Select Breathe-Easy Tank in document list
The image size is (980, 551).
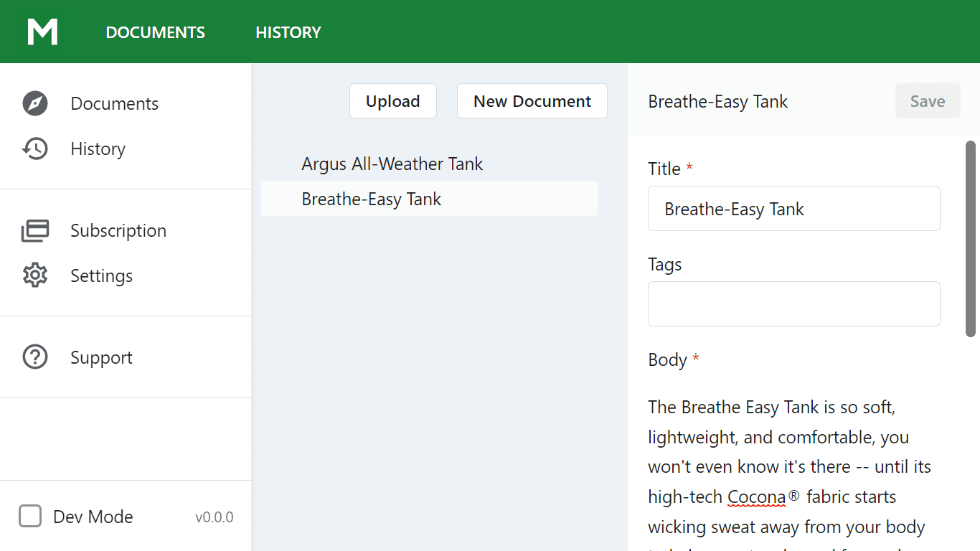coord(371,199)
